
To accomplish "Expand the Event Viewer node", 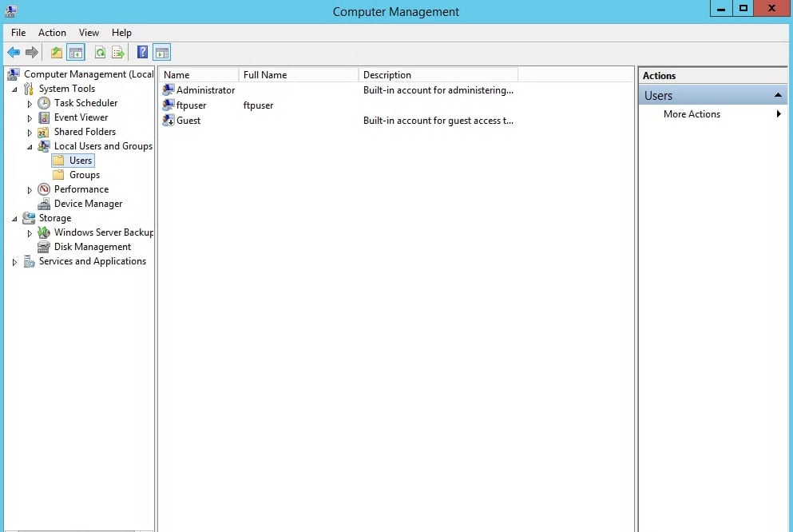I will (30, 118).
